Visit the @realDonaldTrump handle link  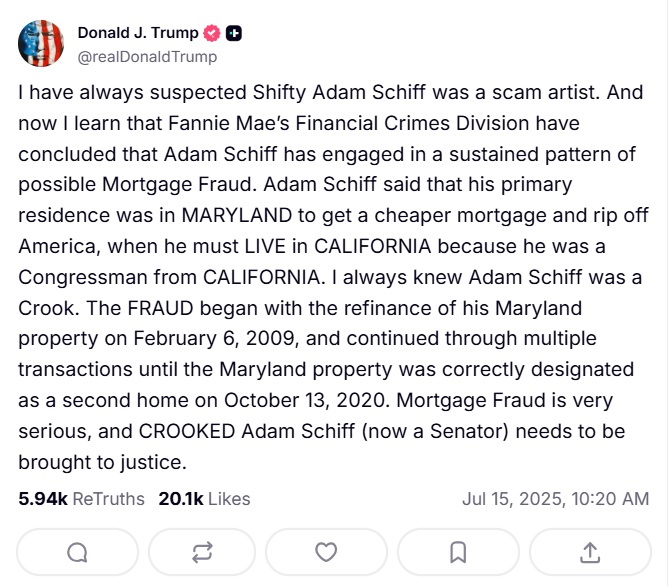click(x=147, y=57)
